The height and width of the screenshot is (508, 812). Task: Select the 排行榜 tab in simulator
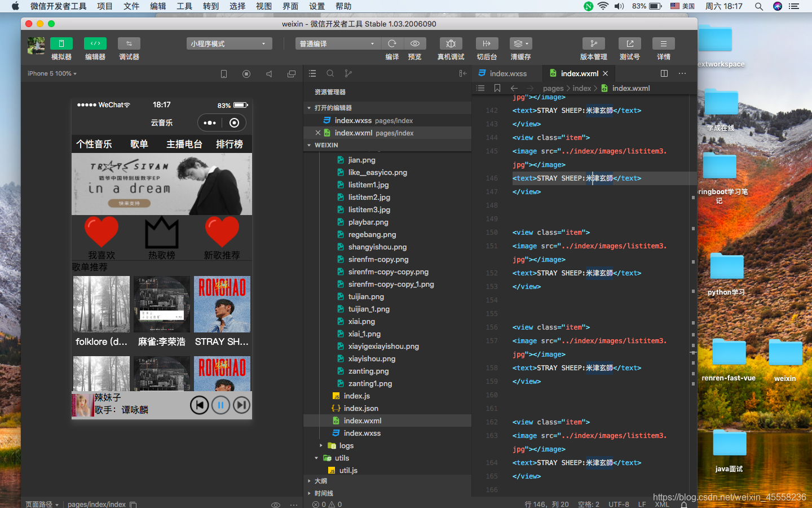pos(230,144)
